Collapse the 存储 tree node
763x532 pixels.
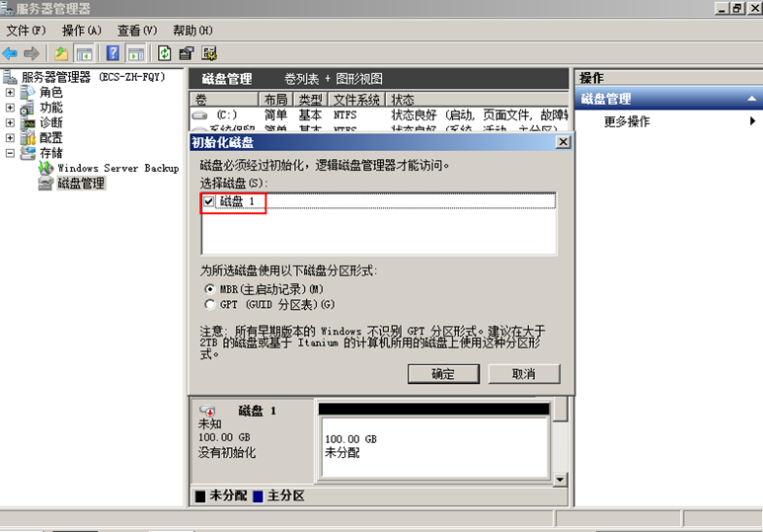click(10, 153)
